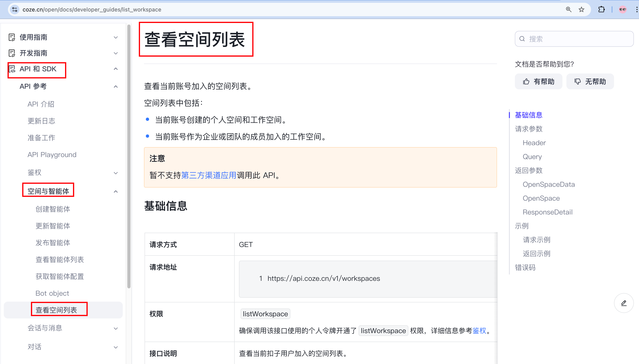Follow the 鉴权 link in the permission row
Viewport: 639px width, 364px height.
[x=479, y=331]
